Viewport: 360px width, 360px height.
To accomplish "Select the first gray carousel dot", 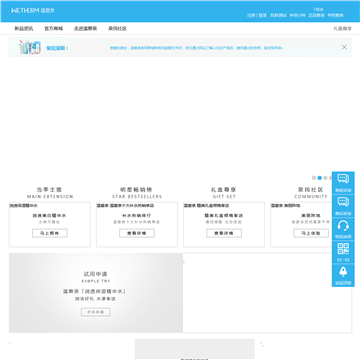I will pyautogui.click(x=314, y=178).
